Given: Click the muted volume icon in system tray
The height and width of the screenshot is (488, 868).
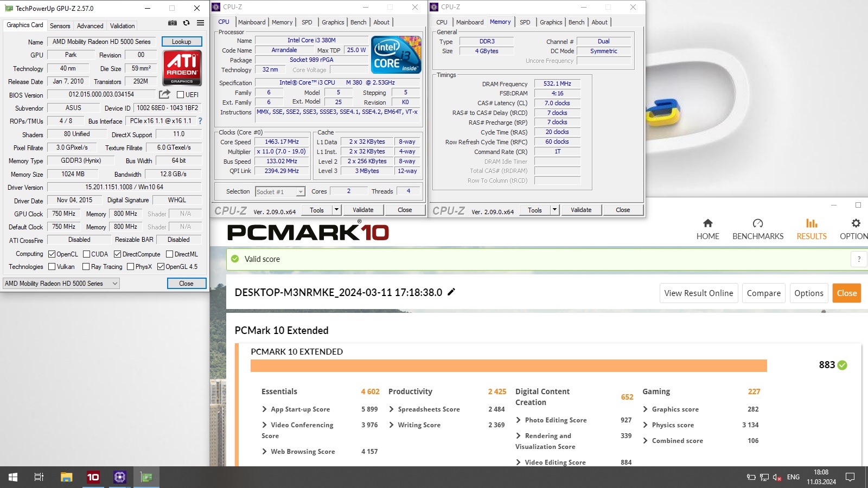Looking at the screenshot, I should 777,477.
